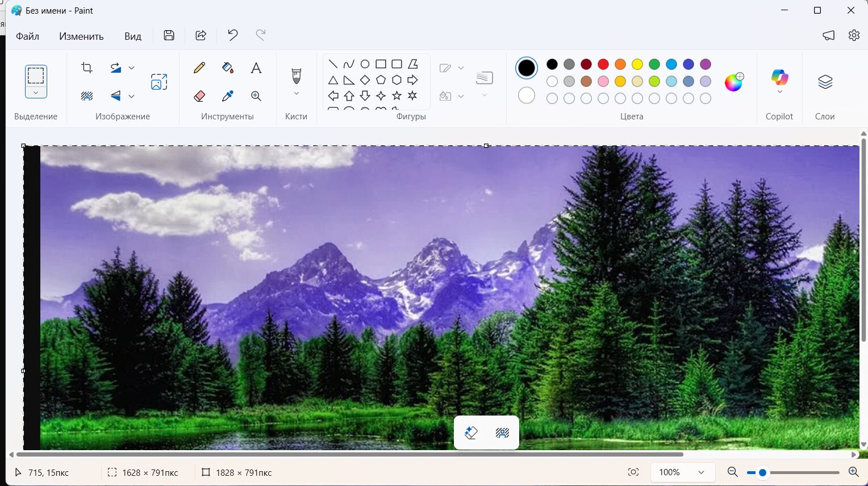Screen dimensions: 868x486
Task: Open the Layers panel
Action: (825, 82)
